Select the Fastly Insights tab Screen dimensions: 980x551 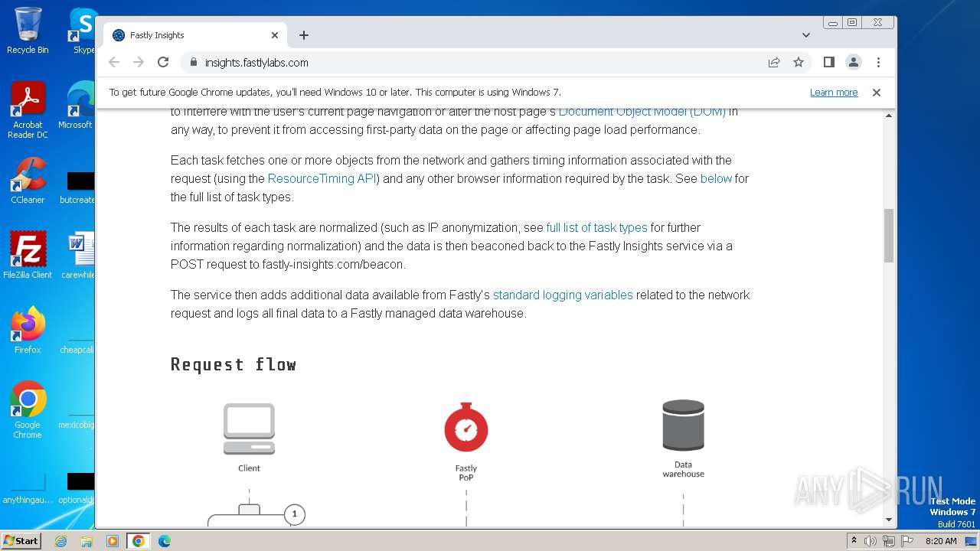click(x=195, y=35)
